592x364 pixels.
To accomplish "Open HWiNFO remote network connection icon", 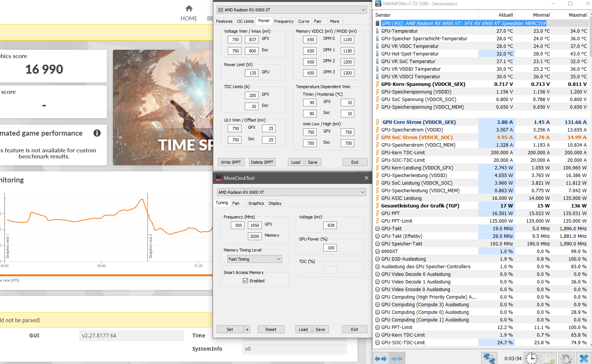I will 489,358.
